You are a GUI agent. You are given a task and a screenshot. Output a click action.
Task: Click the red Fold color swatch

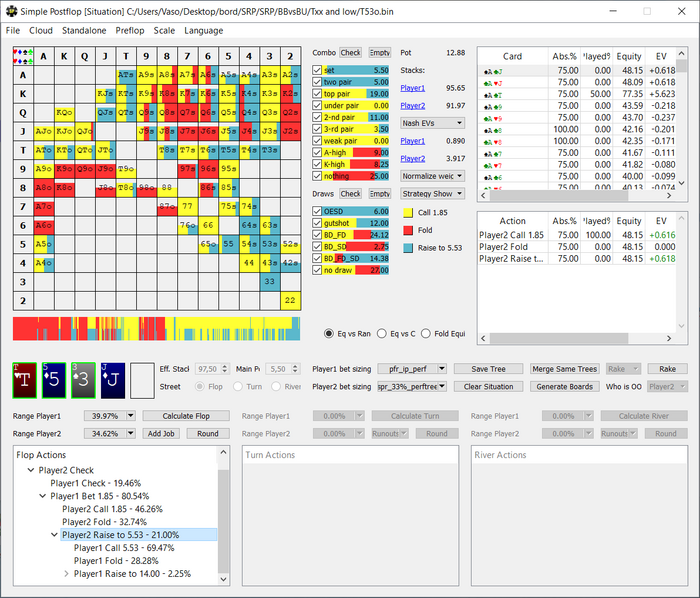(x=408, y=230)
